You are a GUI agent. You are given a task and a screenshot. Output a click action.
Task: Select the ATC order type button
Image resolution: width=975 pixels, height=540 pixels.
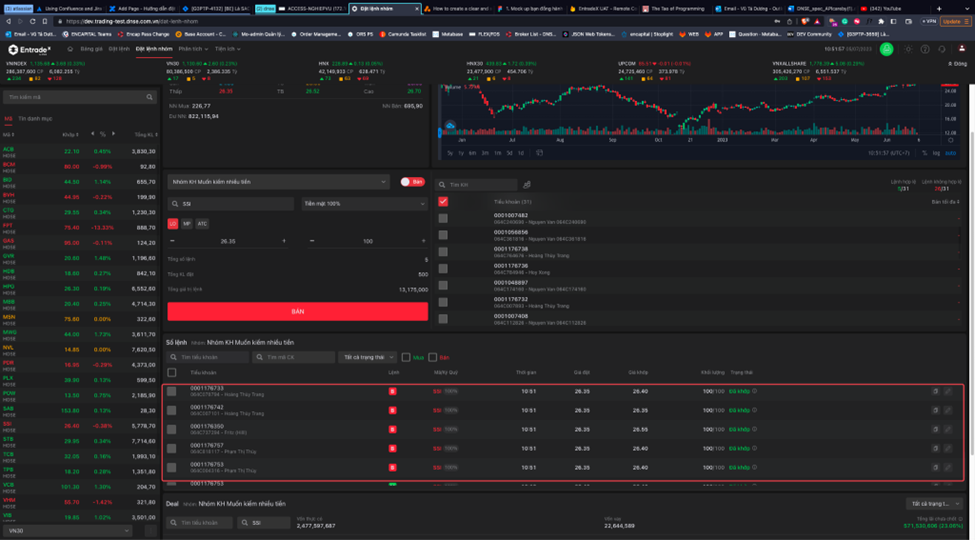202,224
